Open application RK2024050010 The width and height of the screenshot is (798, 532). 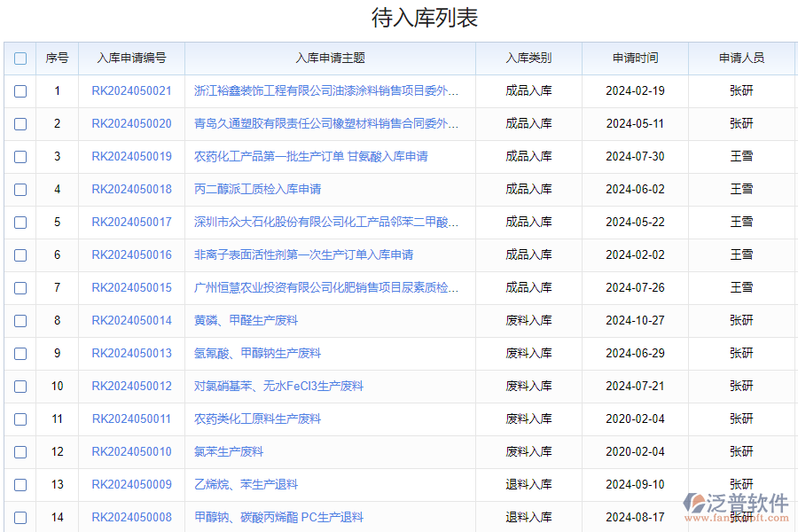[x=130, y=451]
